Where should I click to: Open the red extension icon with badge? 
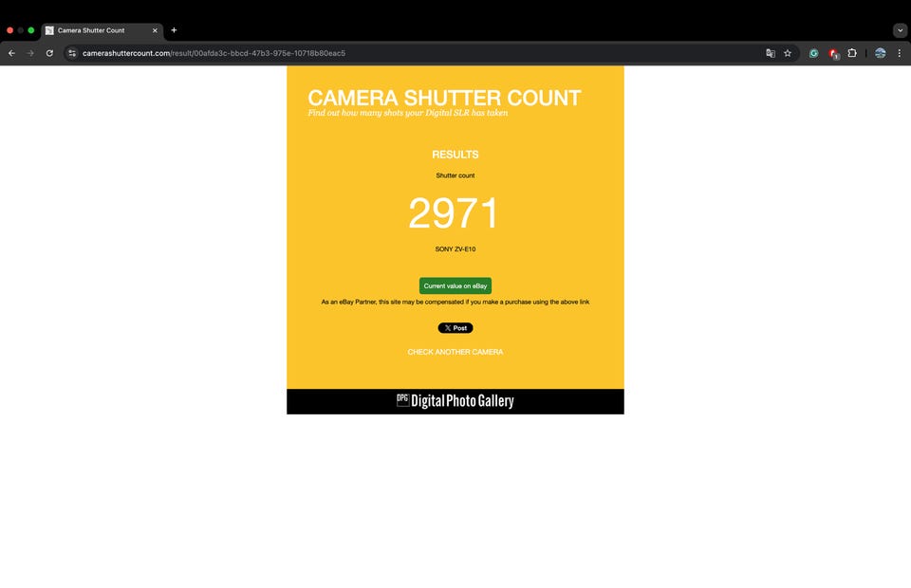[833, 53]
